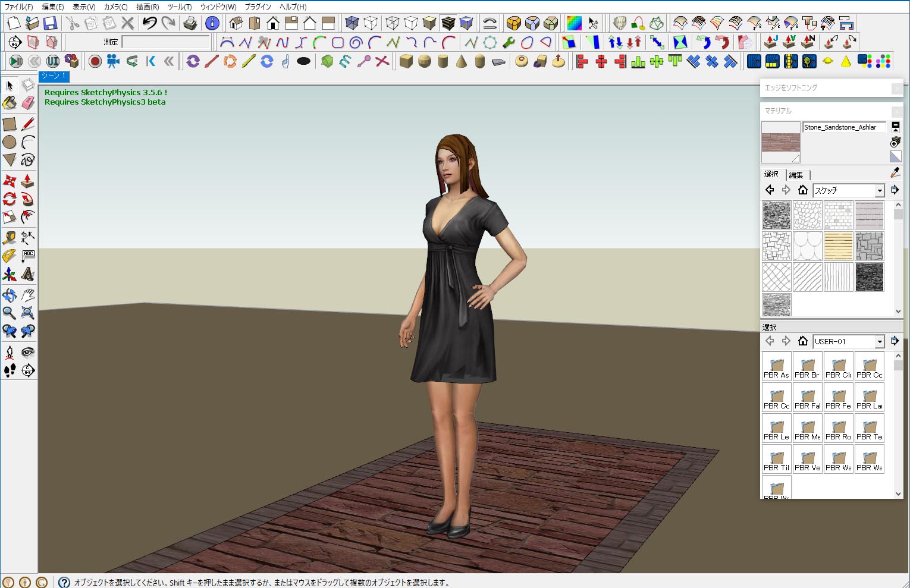Open the カメラ(C) menu
This screenshot has width=910, height=588.
coord(115,7)
